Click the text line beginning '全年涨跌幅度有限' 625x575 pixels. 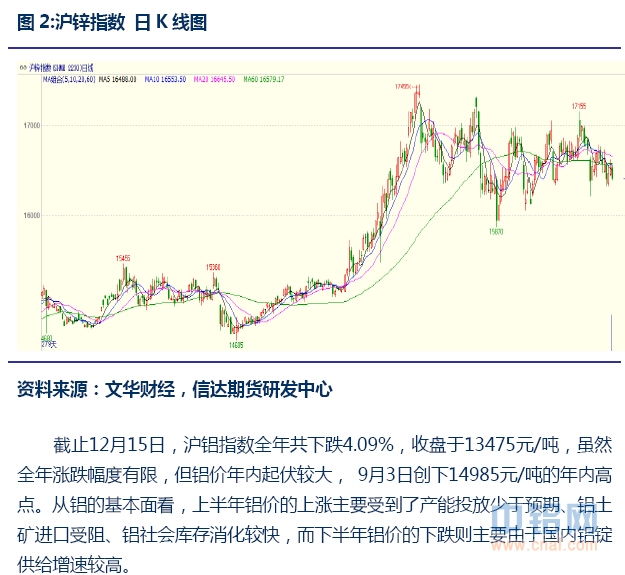(314, 475)
